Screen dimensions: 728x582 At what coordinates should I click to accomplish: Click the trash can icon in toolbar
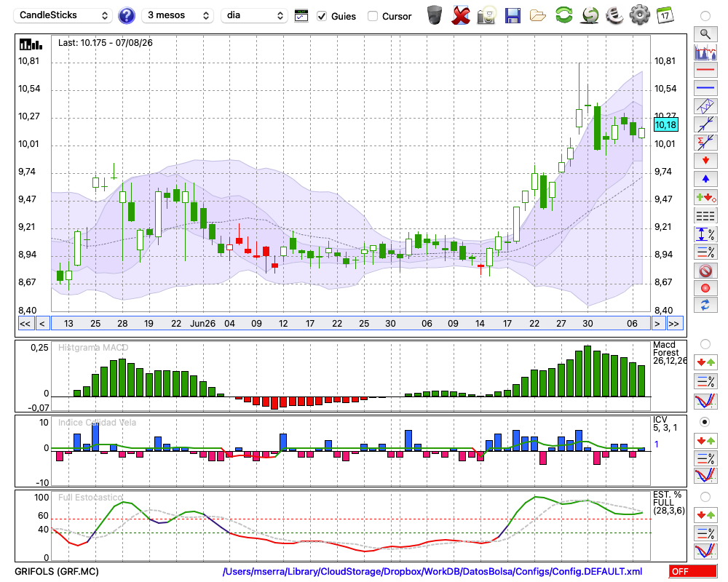435,15
